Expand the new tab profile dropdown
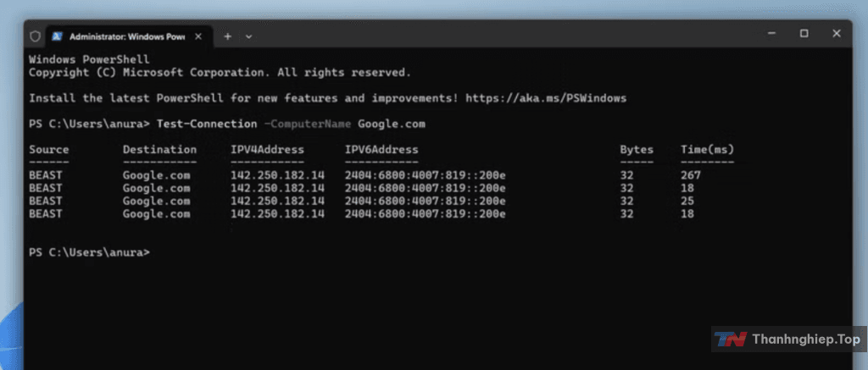 (249, 36)
